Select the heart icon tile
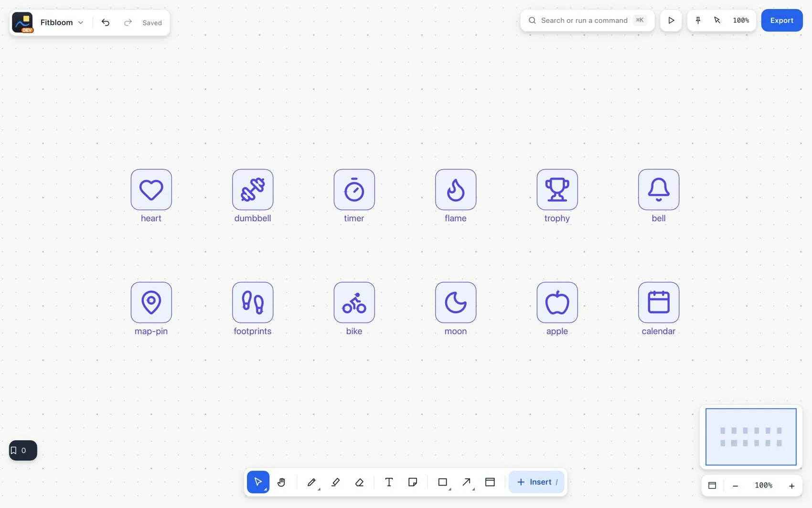 pyautogui.click(x=151, y=189)
